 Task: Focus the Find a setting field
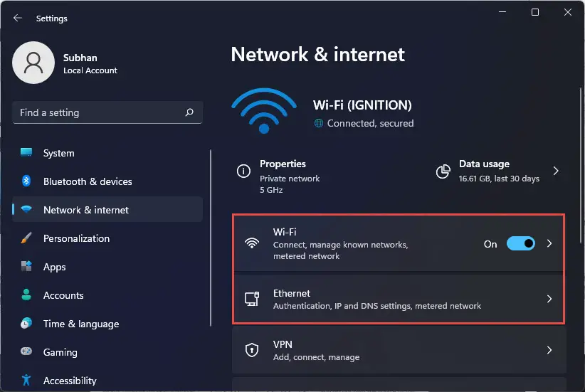click(107, 112)
